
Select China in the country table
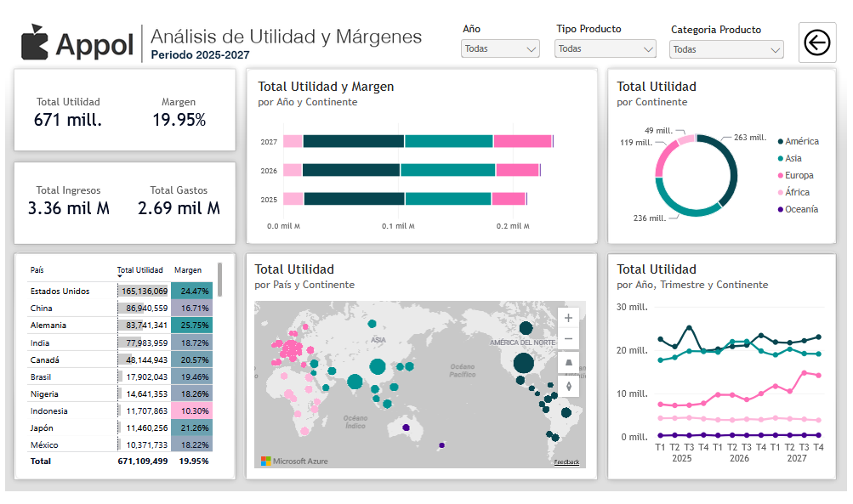click(x=42, y=309)
